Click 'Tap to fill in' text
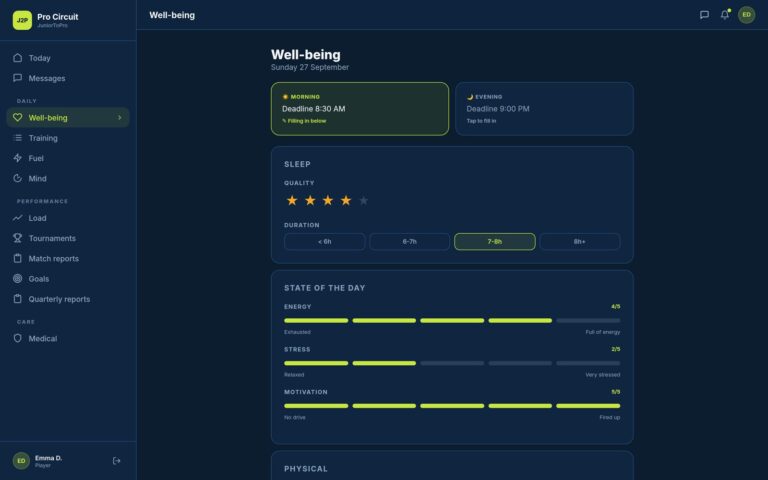Image resolution: width=768 pixels, height=480 pixels. 481,121
